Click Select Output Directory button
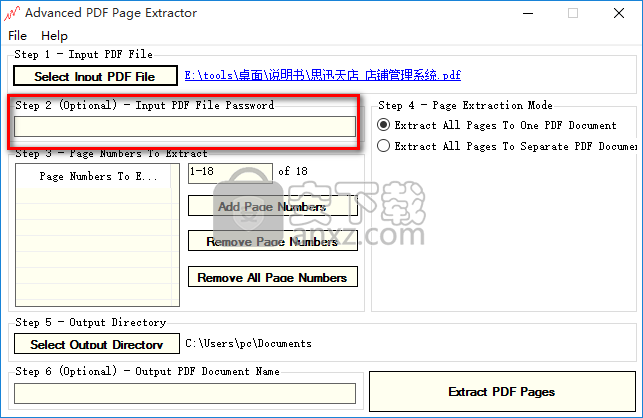This screenshot has width=643, height=418. tap(97, 344)
